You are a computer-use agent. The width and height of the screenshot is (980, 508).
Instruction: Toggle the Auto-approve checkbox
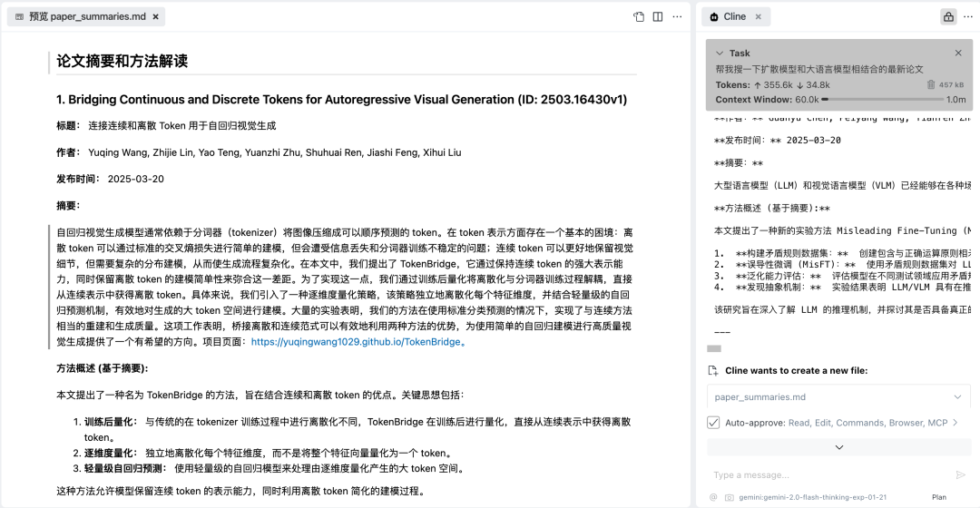[713, 423]
